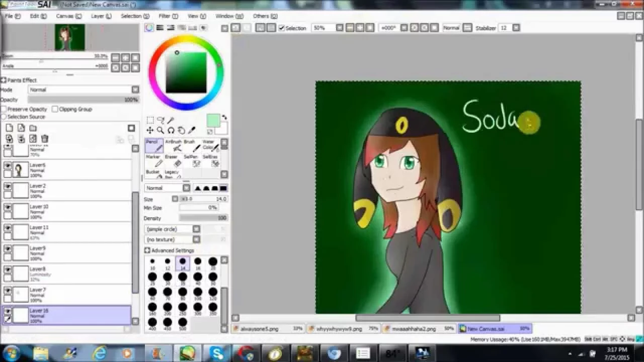Select the AirBrush tool
Viewport: 644px width, 362px height.
click(x=173, y=145)
